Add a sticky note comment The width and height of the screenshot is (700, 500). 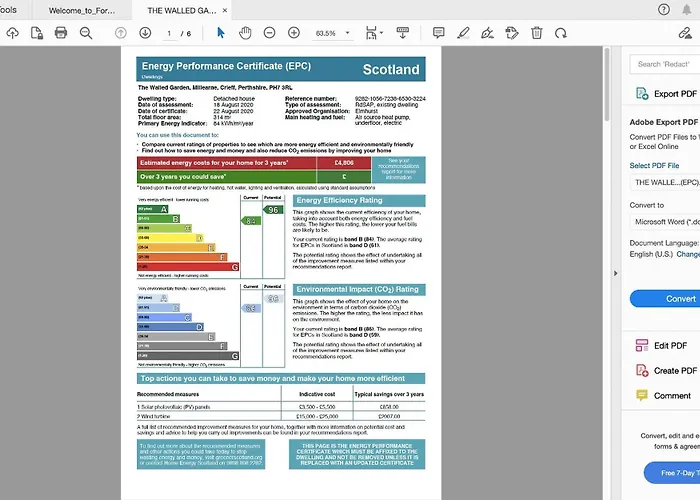tap(438, 33)
